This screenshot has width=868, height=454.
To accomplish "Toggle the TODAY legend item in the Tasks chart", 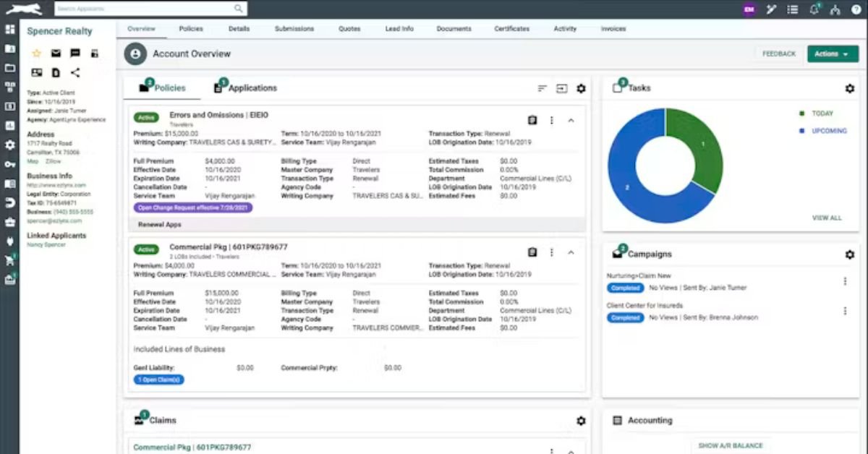I will [x=822, y=113].
